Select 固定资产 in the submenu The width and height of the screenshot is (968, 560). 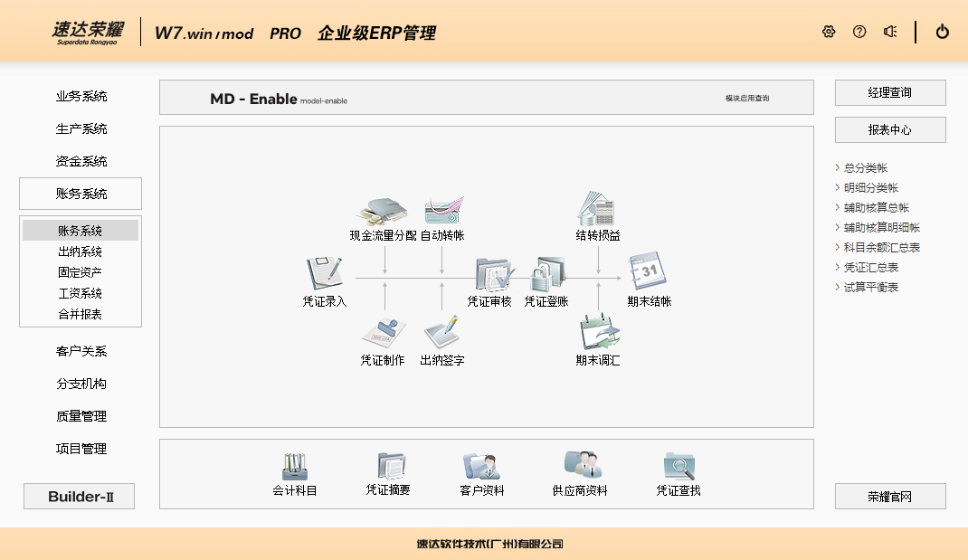[80, 272]
